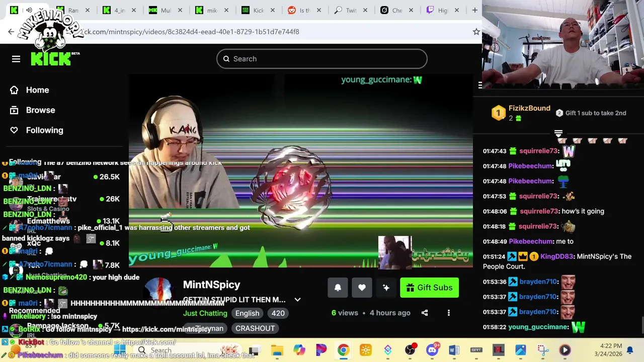
Task: Click squirrelie73 at 01:48:06 in chat
Action: [x=539, y=211]
